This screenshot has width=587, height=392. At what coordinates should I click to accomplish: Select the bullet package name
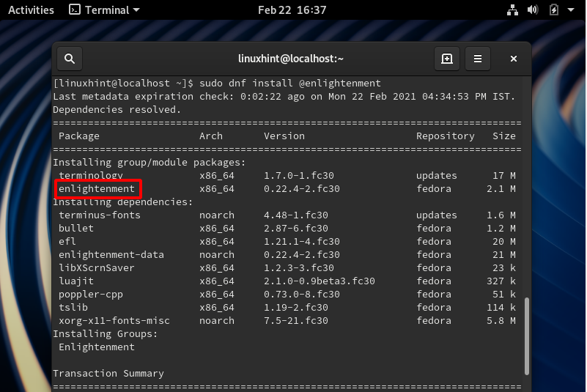pos(76,229)
